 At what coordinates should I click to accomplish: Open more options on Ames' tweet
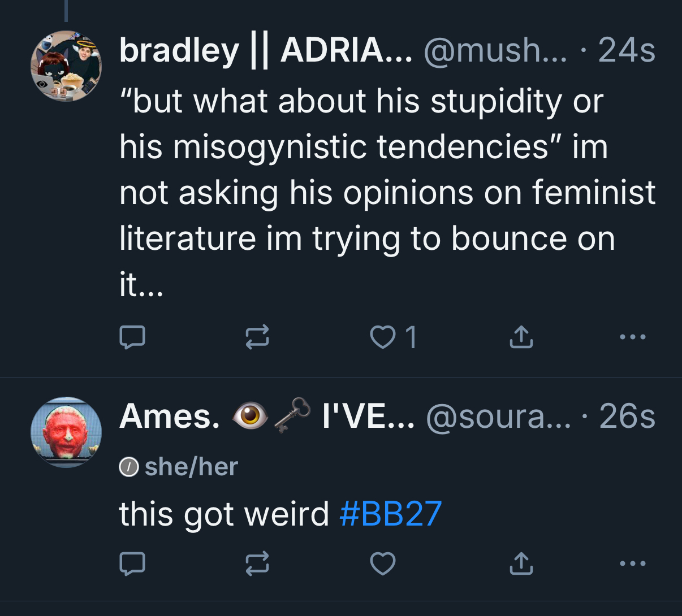(632, 563)
